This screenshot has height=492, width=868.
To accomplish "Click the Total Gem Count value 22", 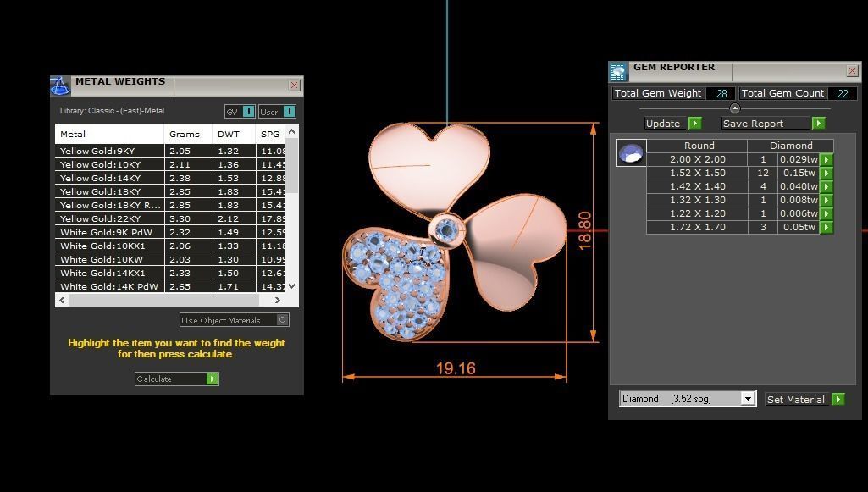I will 843,93.
